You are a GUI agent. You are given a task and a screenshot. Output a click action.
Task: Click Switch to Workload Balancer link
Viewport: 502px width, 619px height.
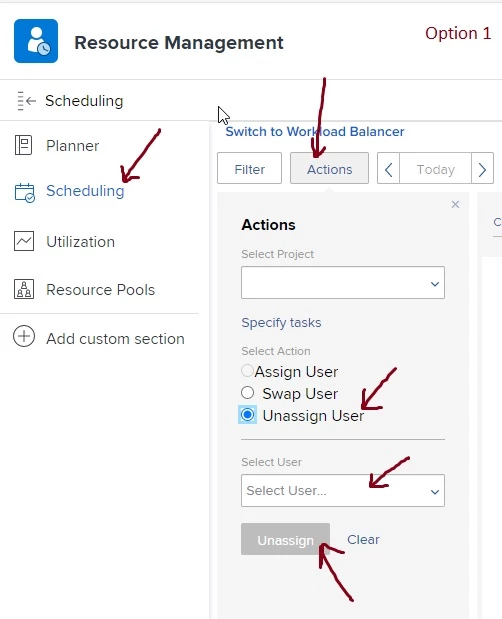315,131
